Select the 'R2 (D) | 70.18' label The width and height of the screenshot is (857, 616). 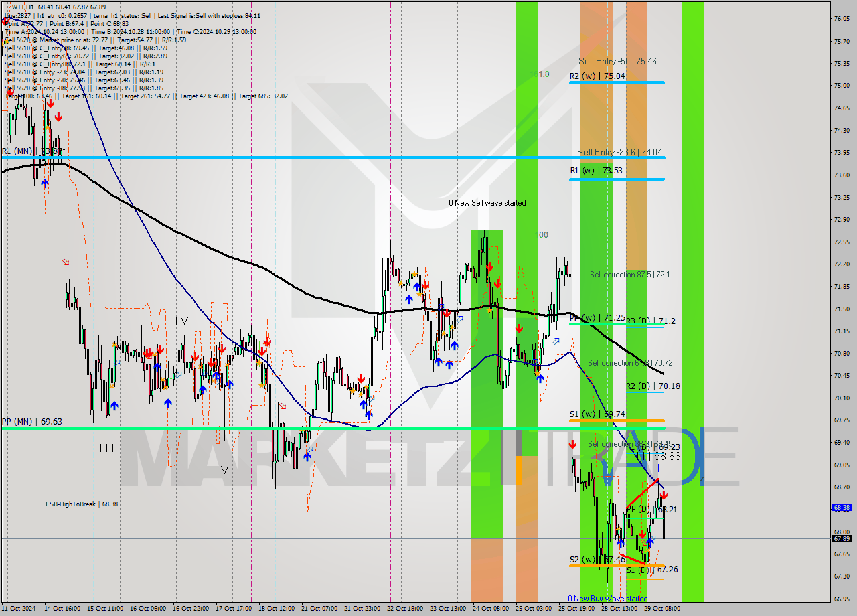coord(653,386)
